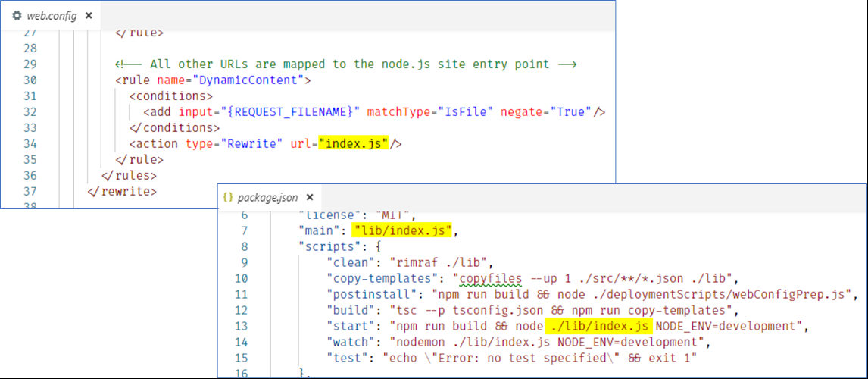868x379 pixels.
Task: Close the web.config tab
Action: 89,16
